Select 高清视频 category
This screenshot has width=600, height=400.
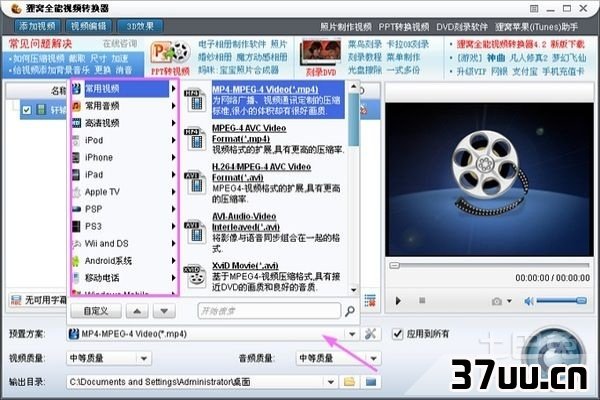(120, 123)
